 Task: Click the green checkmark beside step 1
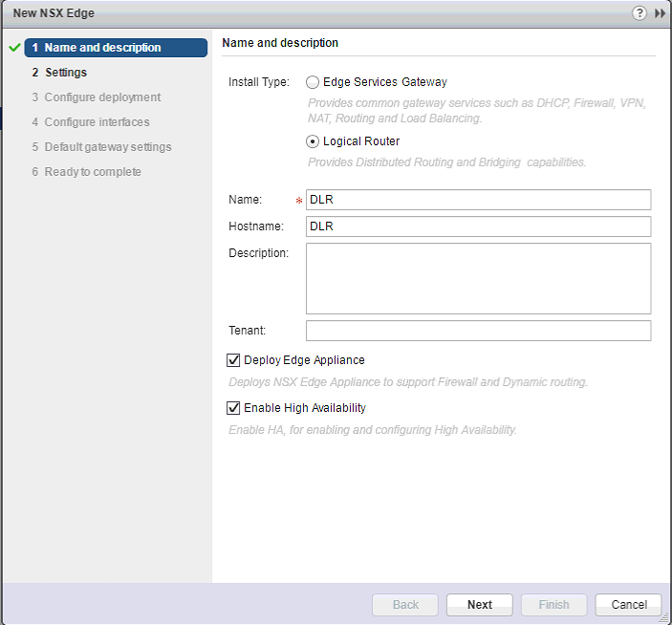[14, 48]
